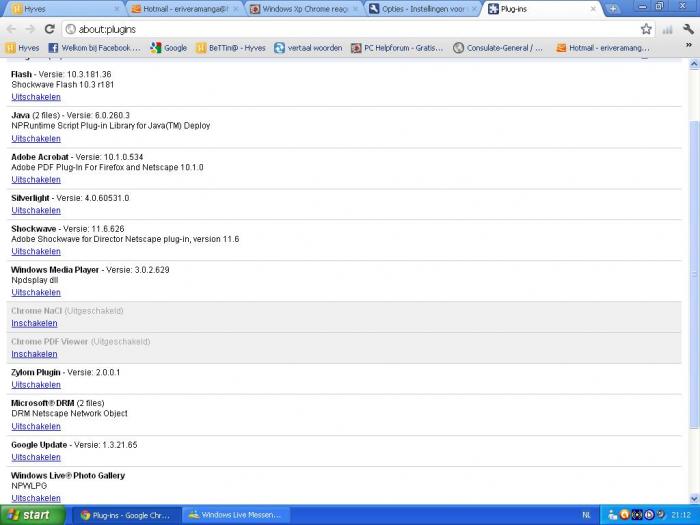Image resolution: width=700 pixels, height=525 pixels.
Task: Show hidden bookmarks chevron
Action: coord(689,45)
